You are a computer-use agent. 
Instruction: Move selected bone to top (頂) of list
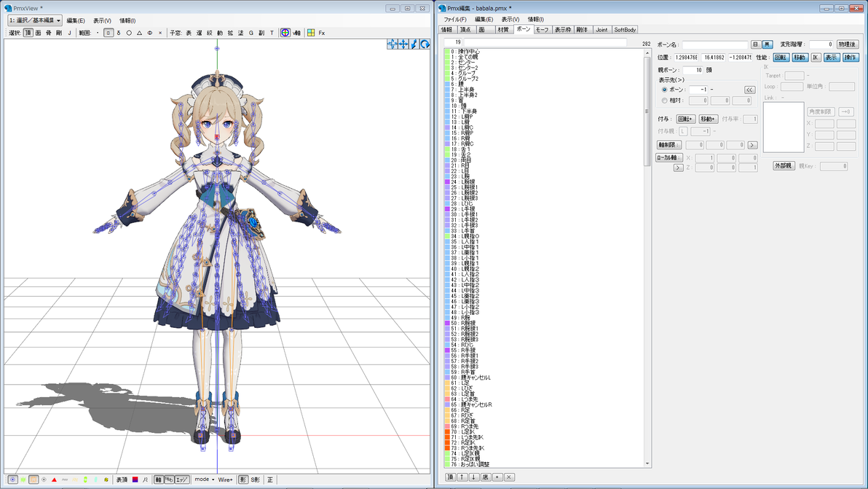click(x=451, y=477)
